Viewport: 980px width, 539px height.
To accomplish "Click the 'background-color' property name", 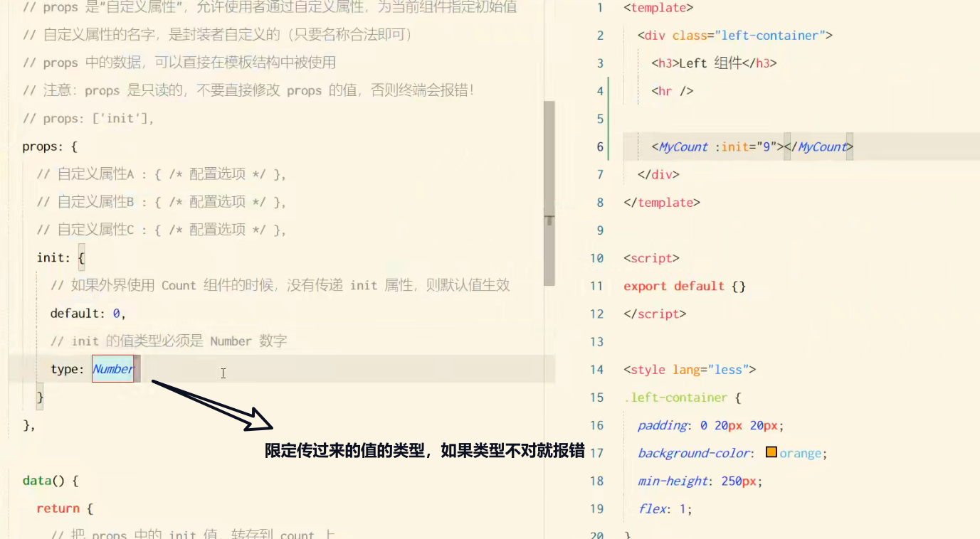I will 694,453.
